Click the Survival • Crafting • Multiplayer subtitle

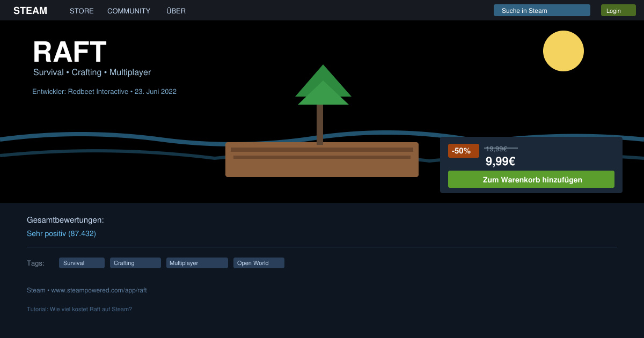pos(92,72)
